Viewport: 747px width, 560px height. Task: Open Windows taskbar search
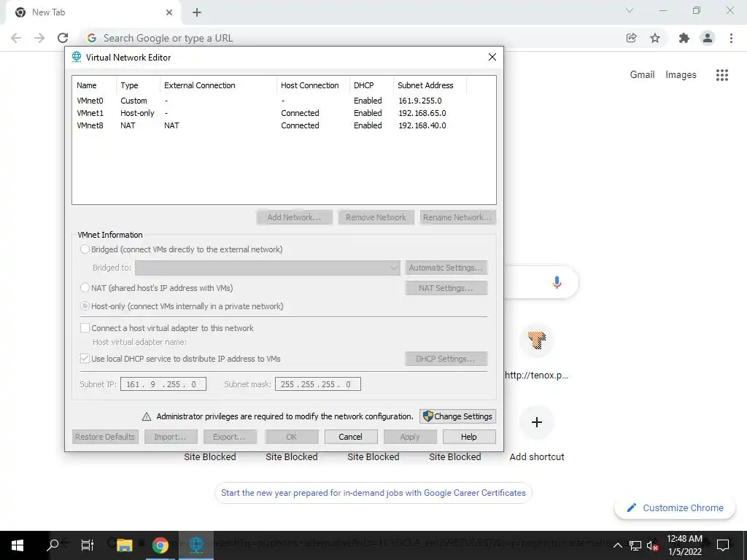[x=53, y=545]
